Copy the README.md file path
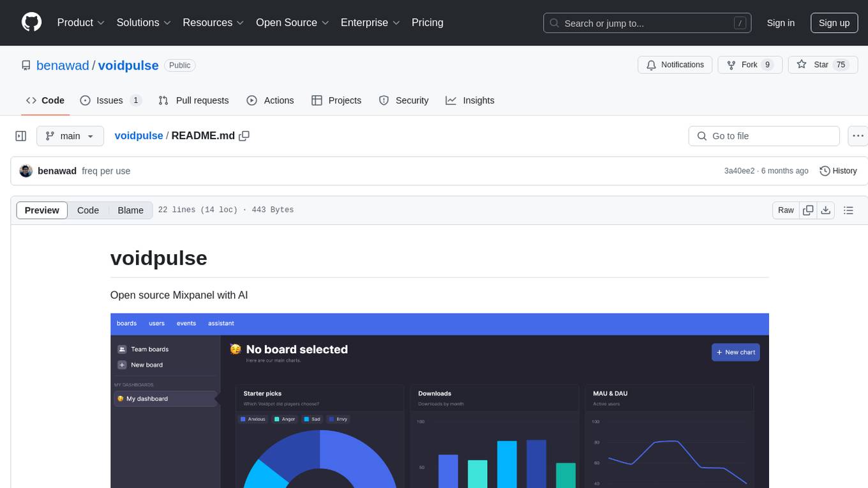The image size is (868, 488). click(x=244, y=136)
